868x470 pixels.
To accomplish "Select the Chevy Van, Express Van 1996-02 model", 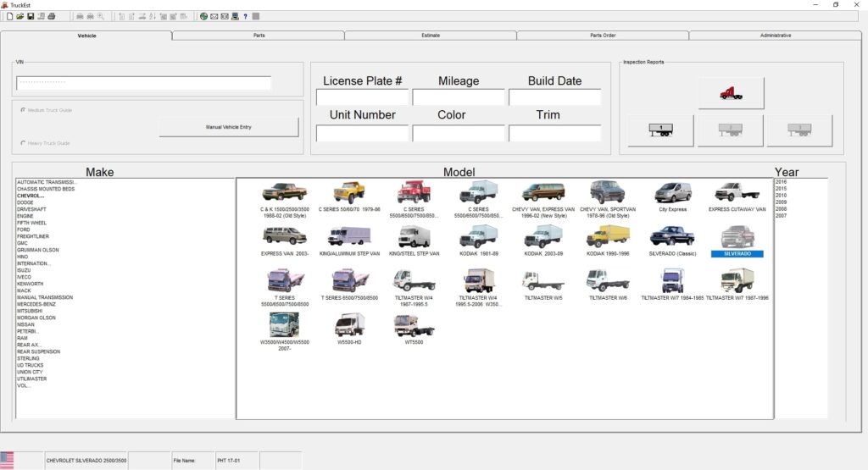I will pyautogui.click(x=543, y=200).
